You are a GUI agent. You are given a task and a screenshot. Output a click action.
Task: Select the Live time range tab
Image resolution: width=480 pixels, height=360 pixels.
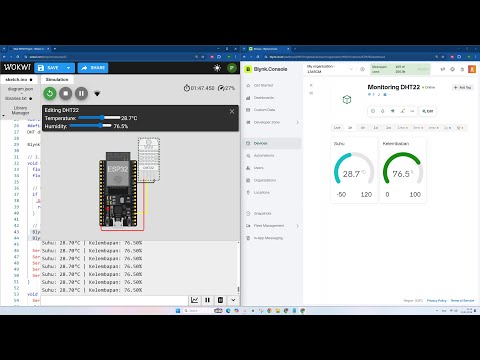click(337, 128)
